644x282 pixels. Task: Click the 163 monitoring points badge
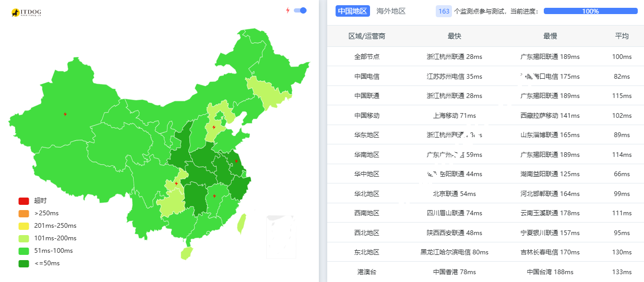point(444,11)
